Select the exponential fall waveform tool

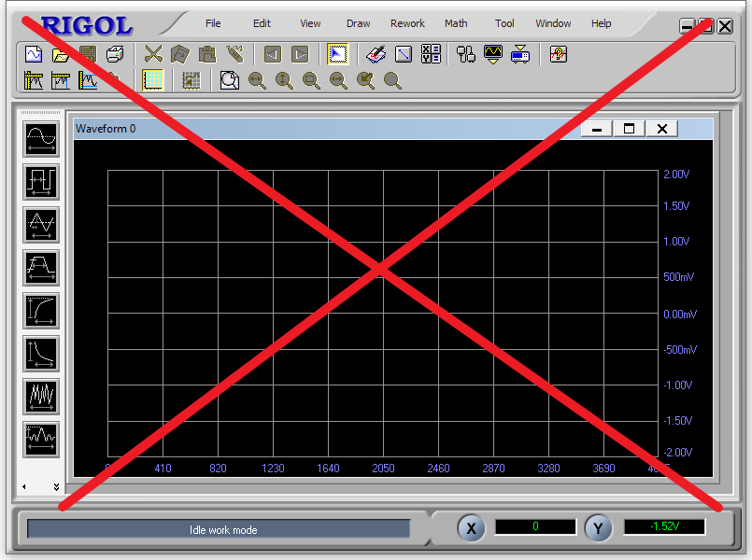[x=41, y=353]
